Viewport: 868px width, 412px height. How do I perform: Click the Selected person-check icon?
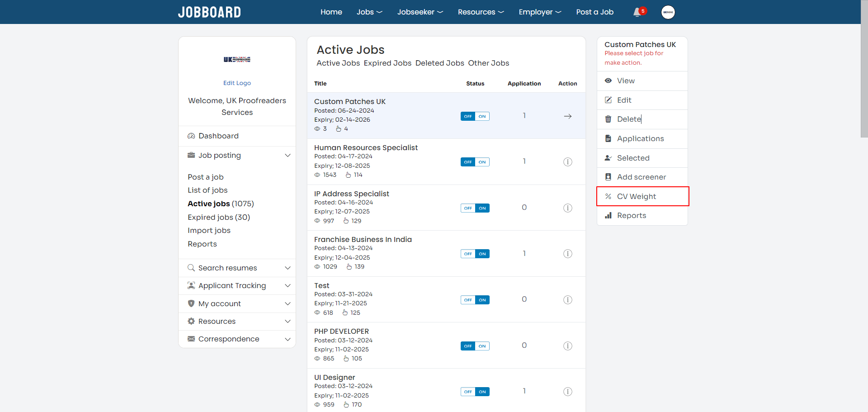pos(609,158)
